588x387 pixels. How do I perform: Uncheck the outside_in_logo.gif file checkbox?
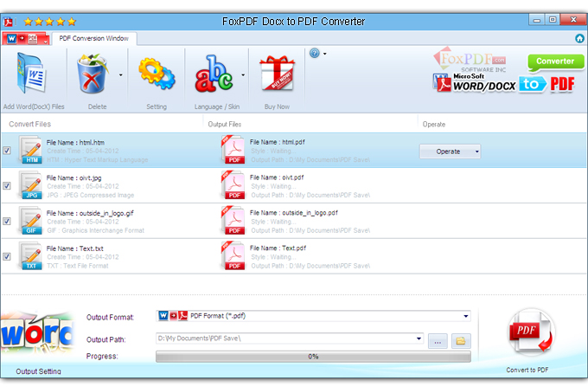pyautogui.click(x=7, y=221)
